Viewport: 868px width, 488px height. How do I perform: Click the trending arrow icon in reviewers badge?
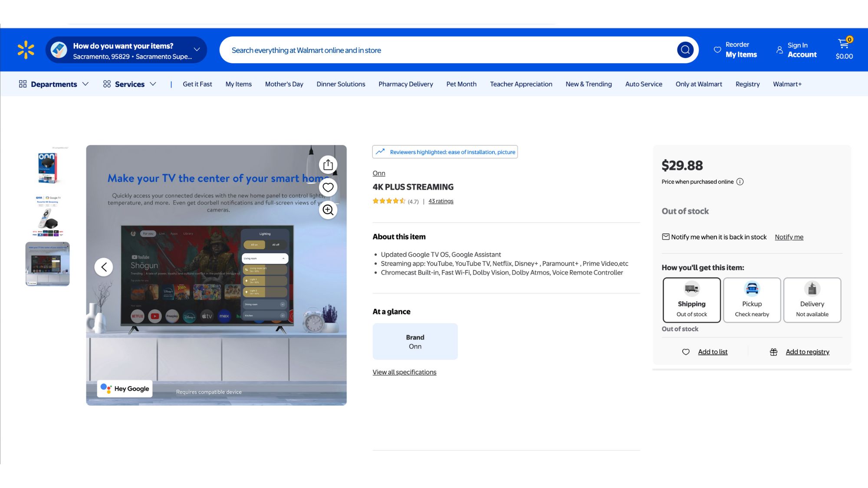(380, 152)
